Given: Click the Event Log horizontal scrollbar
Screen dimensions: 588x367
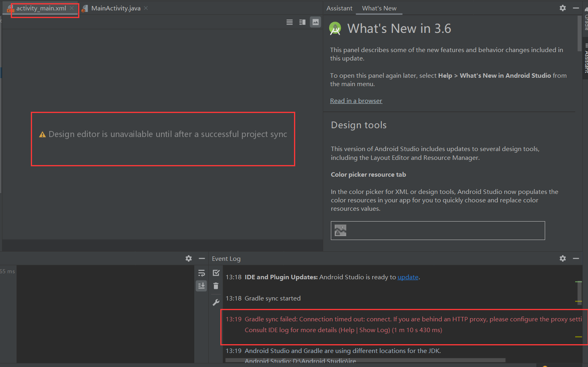Looking at the screenshot, I should click(x=365, y=360).
